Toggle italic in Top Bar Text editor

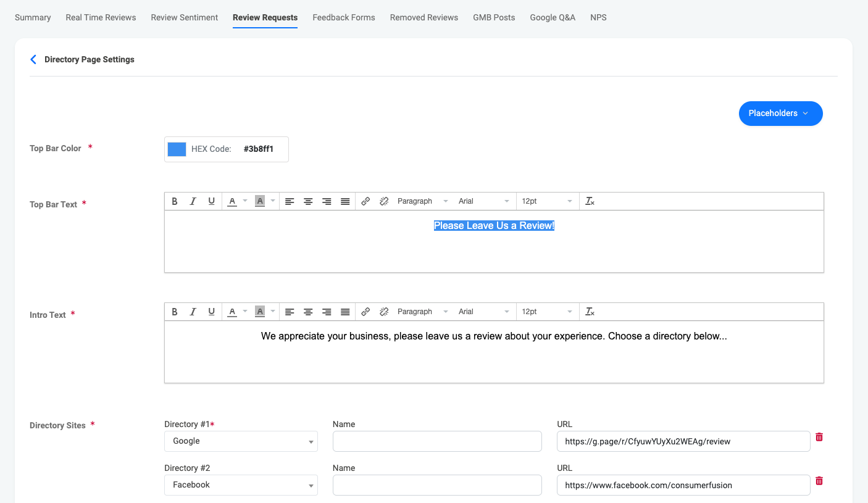click(x=193, y=201)
